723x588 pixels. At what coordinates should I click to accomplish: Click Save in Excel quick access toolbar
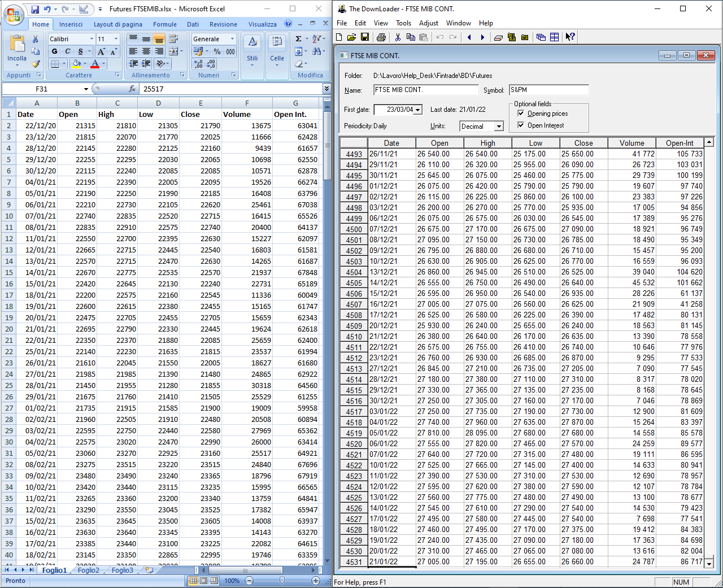pos(35,9)
